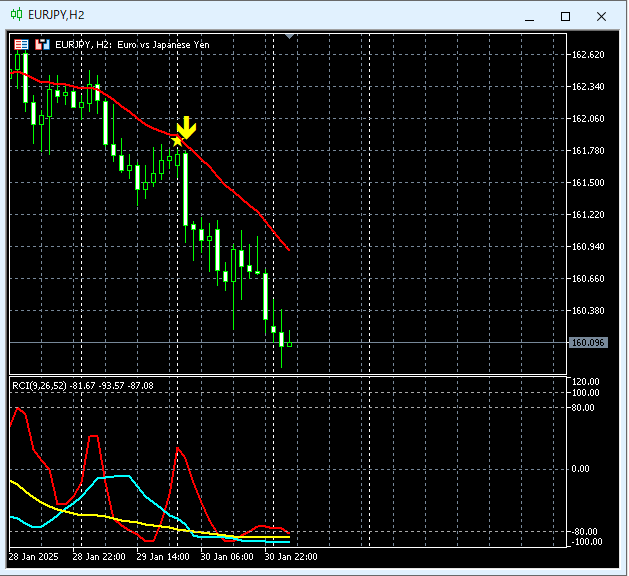Click the EURJPY,H2 window title text

[56, 15]
